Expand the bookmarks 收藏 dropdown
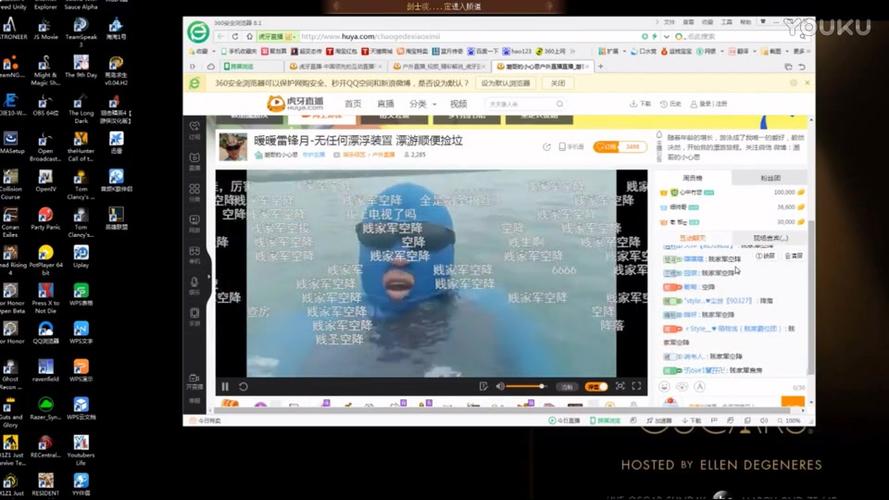The image size is (889, 500). point(202,51)
